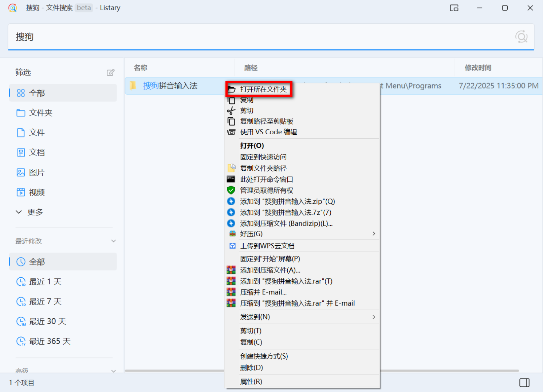
Task: Click the 筛选 sidebar heading
Action: 23,72
